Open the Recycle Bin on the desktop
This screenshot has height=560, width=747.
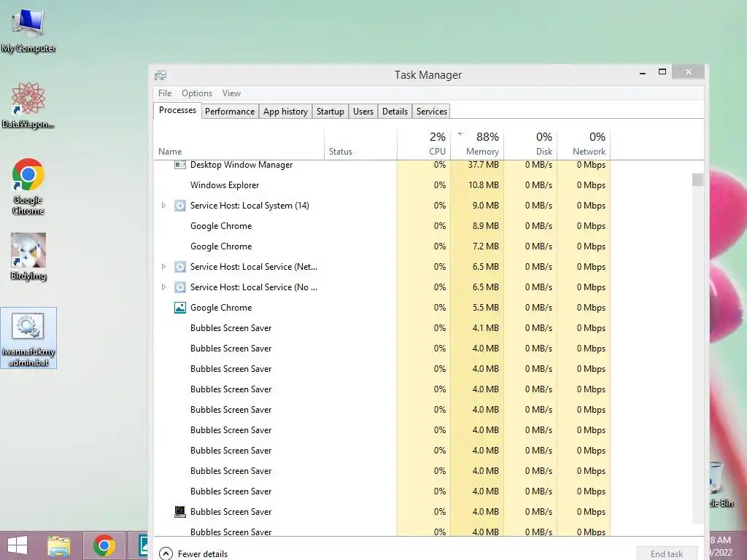click(x=720, y=485)
